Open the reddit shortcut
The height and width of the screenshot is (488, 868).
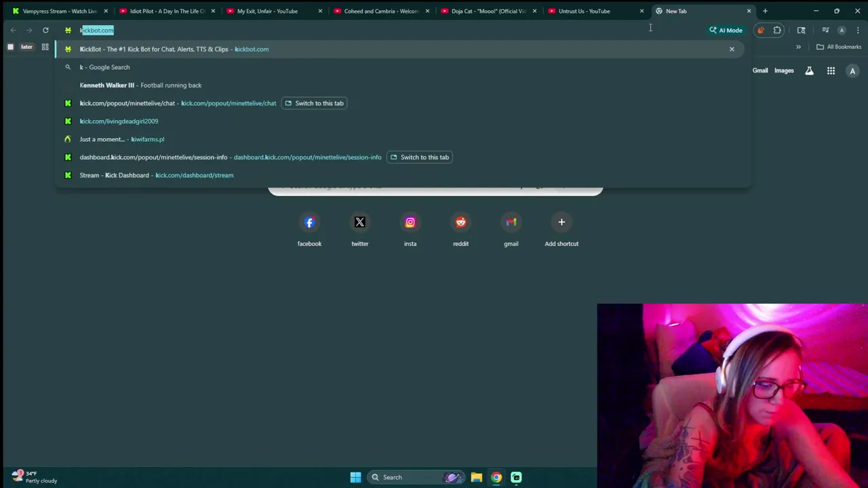pos(460,230)
